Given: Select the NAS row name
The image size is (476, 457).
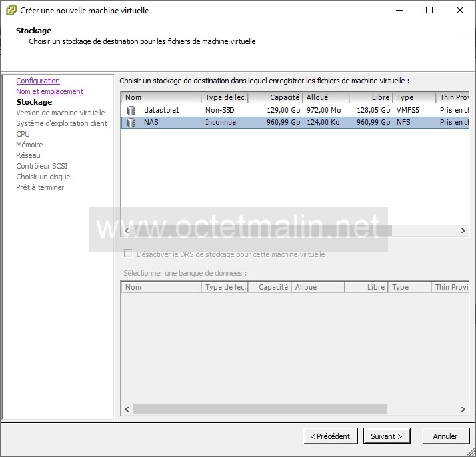Looking at the screenshot, I should tap(151, 122).
